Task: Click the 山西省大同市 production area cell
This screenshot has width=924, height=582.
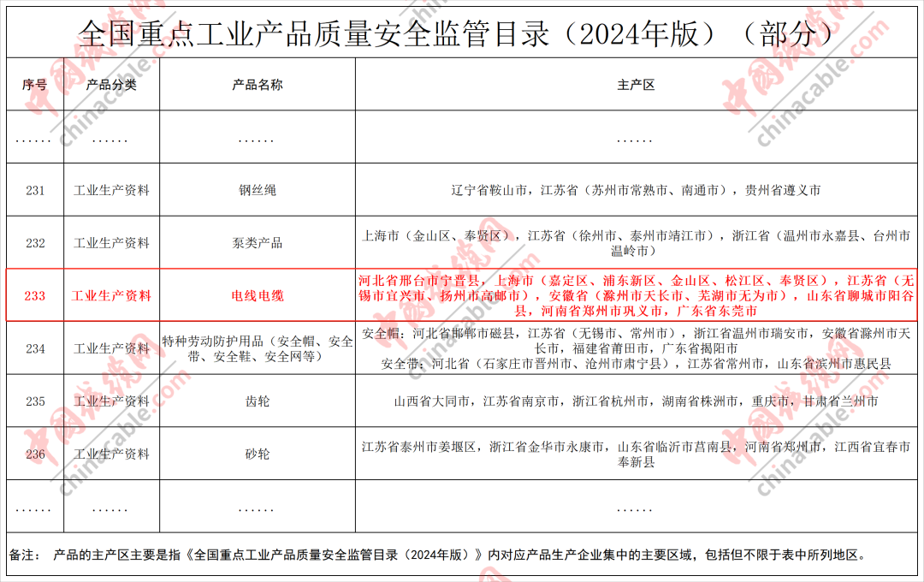Action: 636,401
